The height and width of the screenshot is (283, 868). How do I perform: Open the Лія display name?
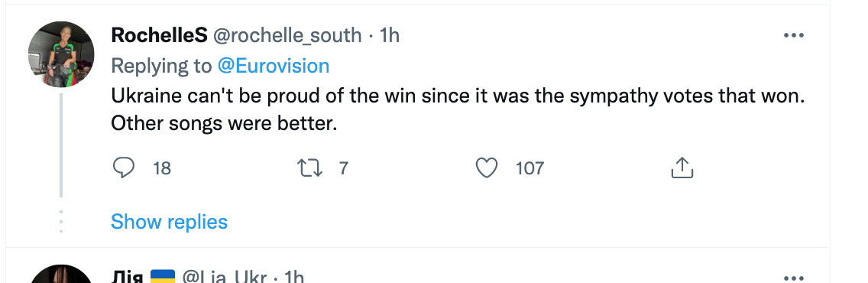[128, 276]
